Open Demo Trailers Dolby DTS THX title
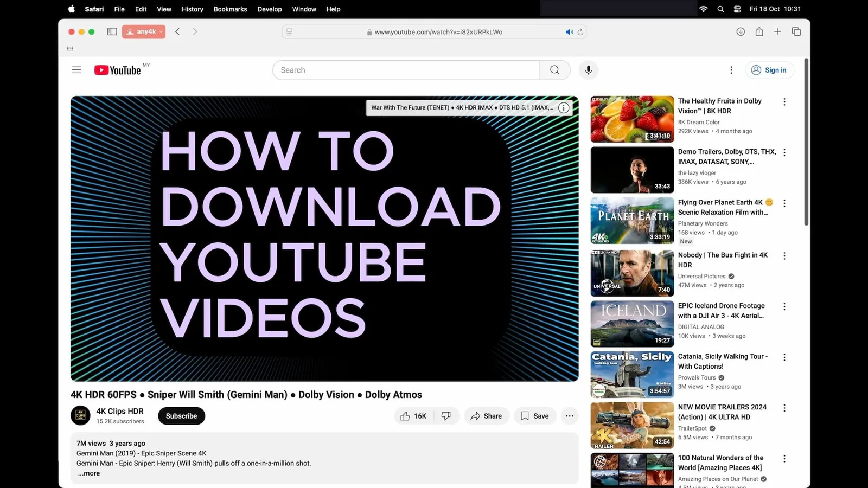The height and width of the screenshot is (488, 868). coord(726,157)
